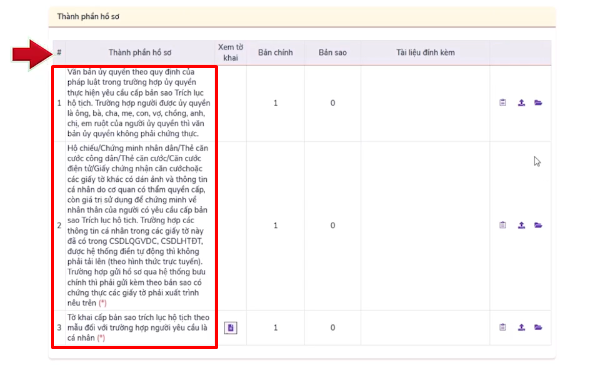Click the upload icon for document row 1
The width and height of the screenshot is (592, 370).
pyautogui.click(x=521, y=103)
